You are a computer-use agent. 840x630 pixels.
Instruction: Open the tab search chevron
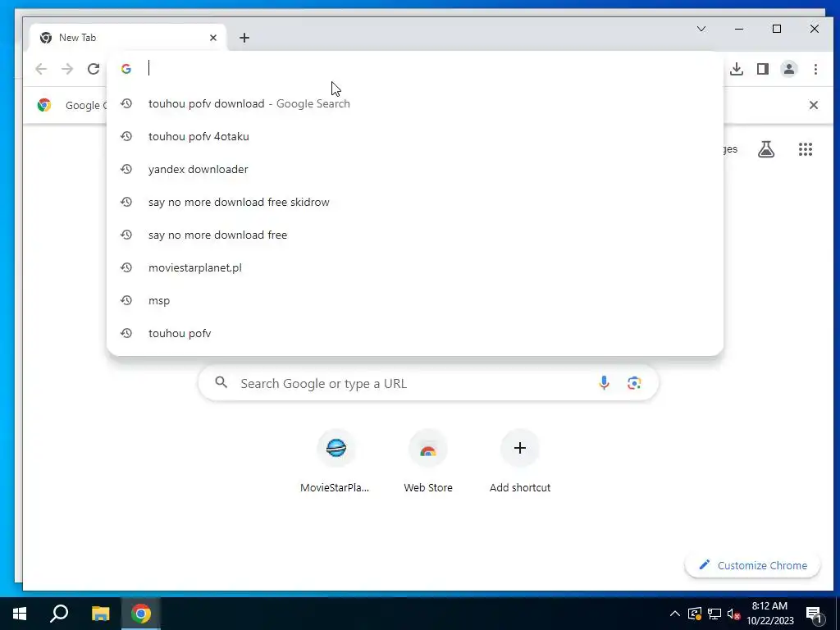(701, 29)
